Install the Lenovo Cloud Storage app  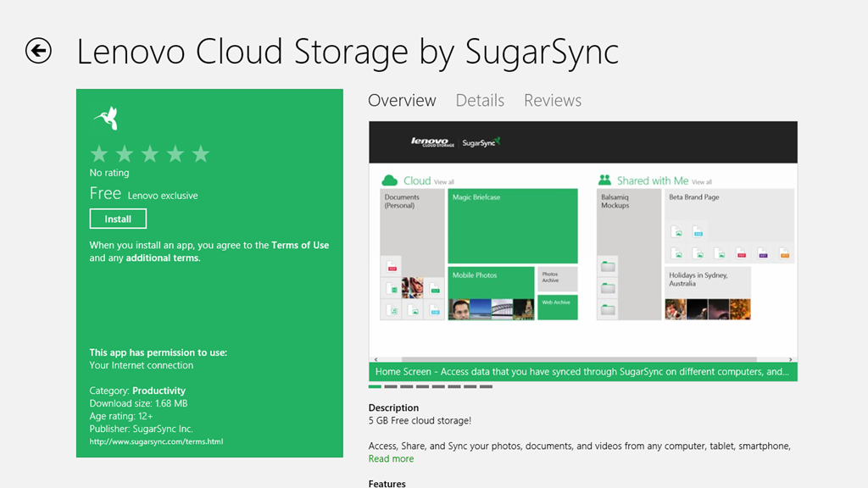118,219
